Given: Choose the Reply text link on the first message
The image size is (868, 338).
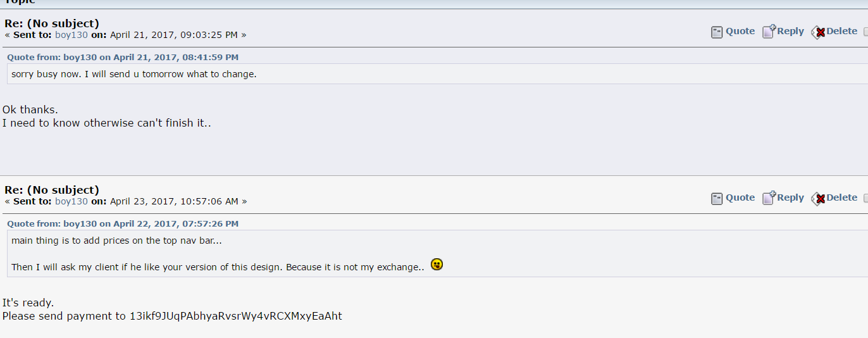Looking at the screenshot, I should 790,31.
